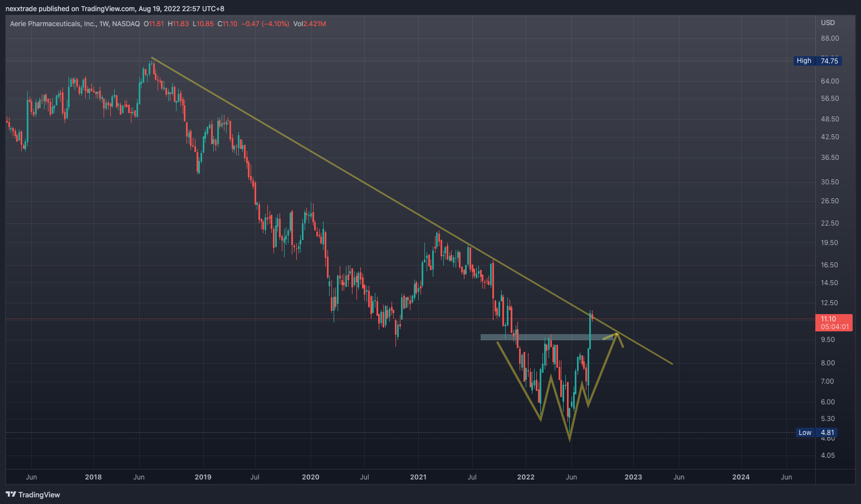Click the open price O11.51 value
The height and width of the screenshot is (504, 861).
pos(154,24)
